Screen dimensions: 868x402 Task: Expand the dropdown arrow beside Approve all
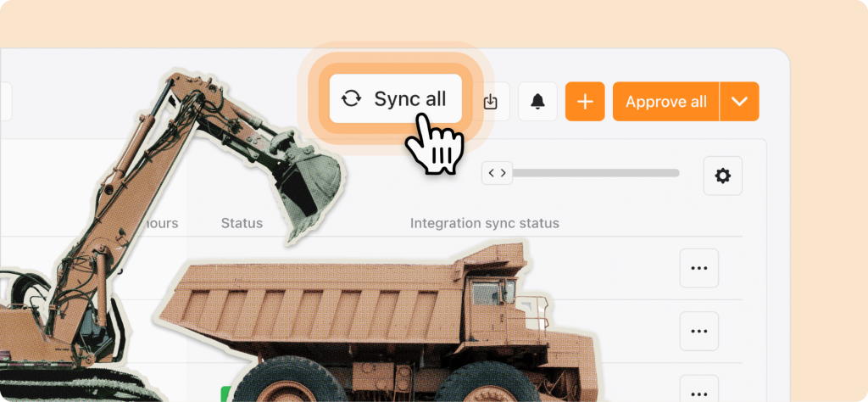tap(739, 101)
